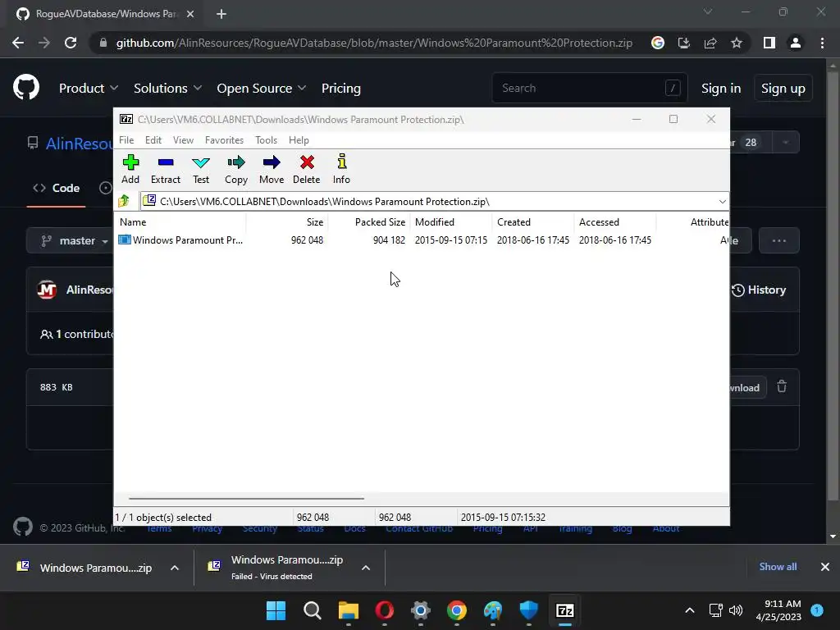Viewport: 840px width, 630px height.
Task: Open a new browser tab
Action: pyautogui.click(x=221, y=14)
